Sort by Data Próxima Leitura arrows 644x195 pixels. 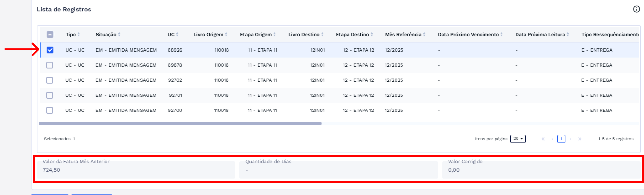tap(568, 34)
